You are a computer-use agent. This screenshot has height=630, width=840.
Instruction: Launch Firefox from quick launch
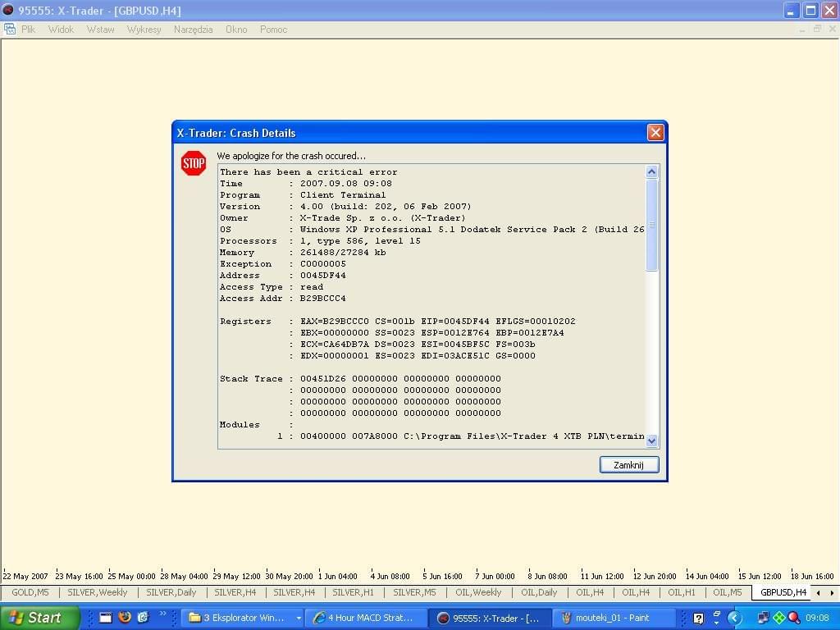[x=125, y=617]
